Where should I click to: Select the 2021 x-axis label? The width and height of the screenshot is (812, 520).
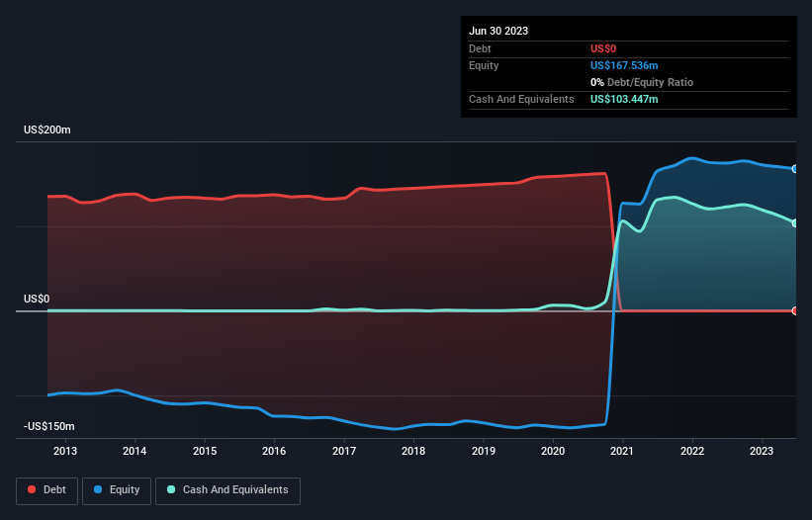click(x=622, y=451)
